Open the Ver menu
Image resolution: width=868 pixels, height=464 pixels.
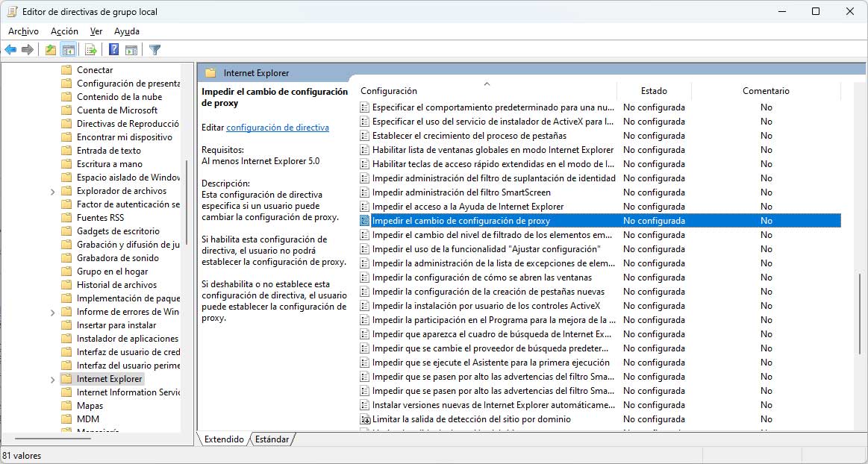96,31
